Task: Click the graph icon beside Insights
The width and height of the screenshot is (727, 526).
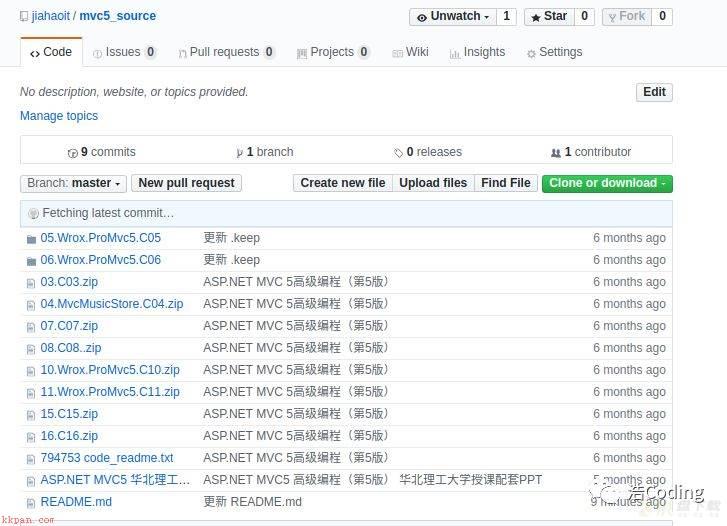Action: coord(454,54)
